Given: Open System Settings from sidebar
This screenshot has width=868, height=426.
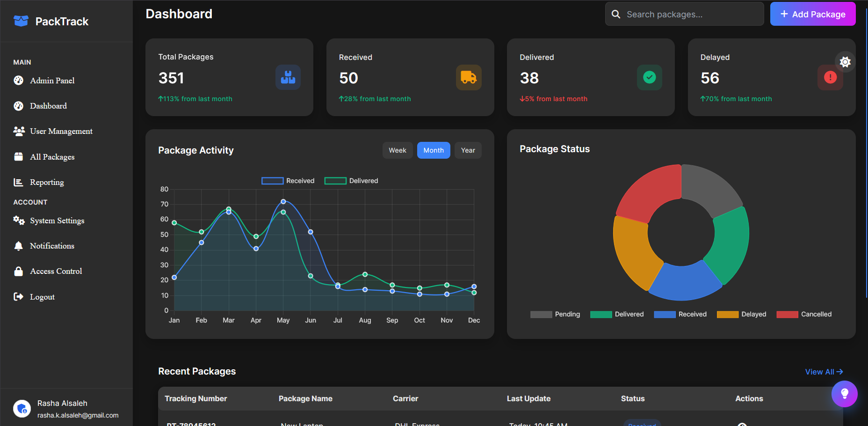Looking at the screenshot, I should (x=57, y=220).
